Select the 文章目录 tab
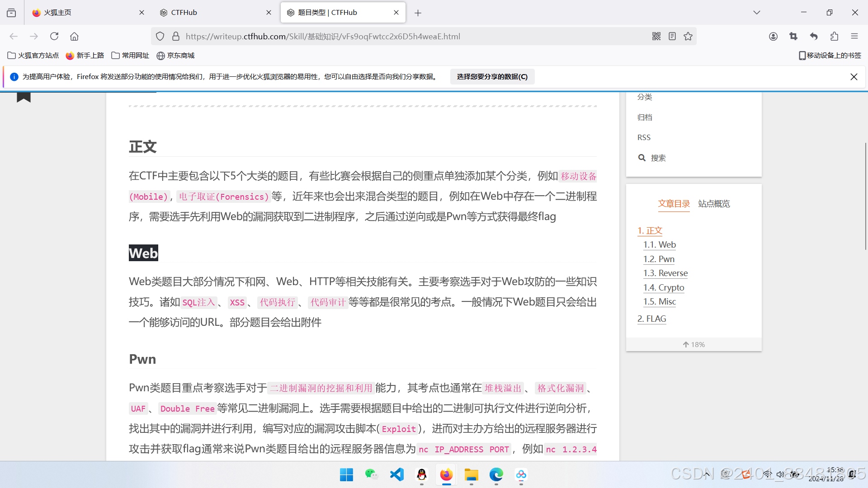This screenshot has height=488, width=868. pos(674,204)
